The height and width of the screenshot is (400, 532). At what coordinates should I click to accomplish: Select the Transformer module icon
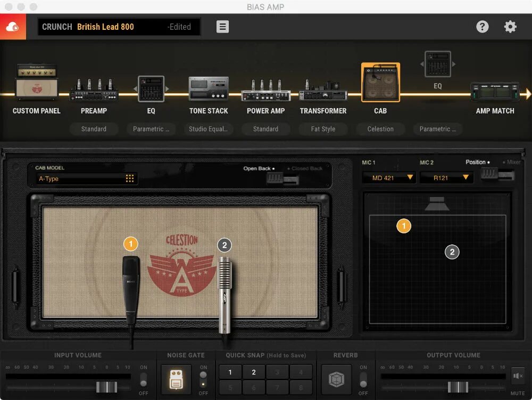(323, 90)
